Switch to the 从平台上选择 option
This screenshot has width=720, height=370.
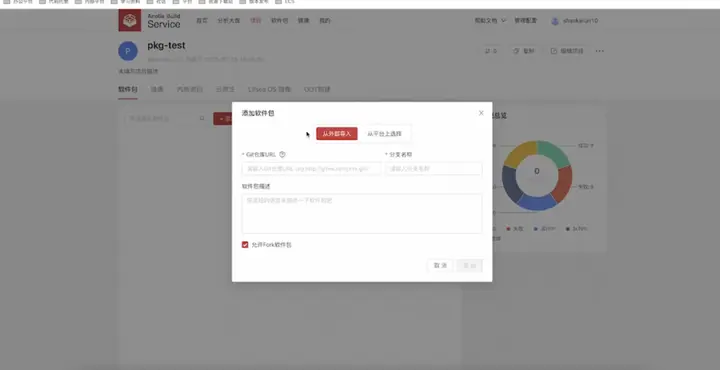point(384,134)
